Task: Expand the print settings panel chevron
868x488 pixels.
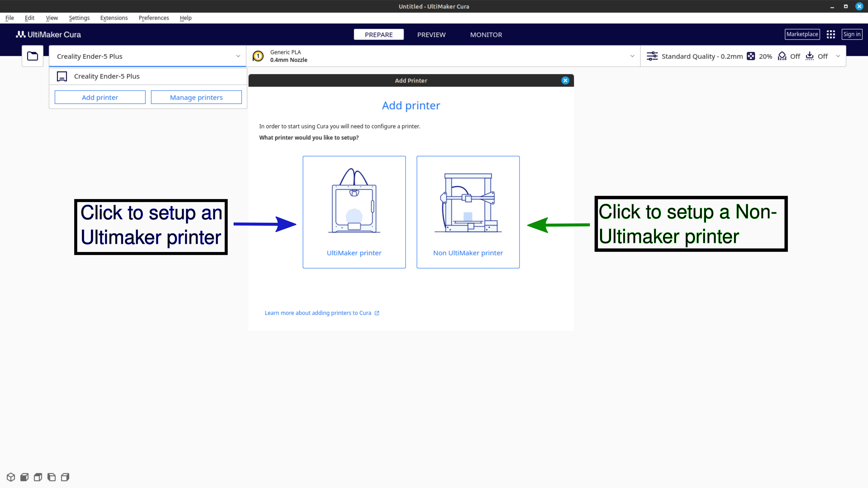Action: coord(838,56)
